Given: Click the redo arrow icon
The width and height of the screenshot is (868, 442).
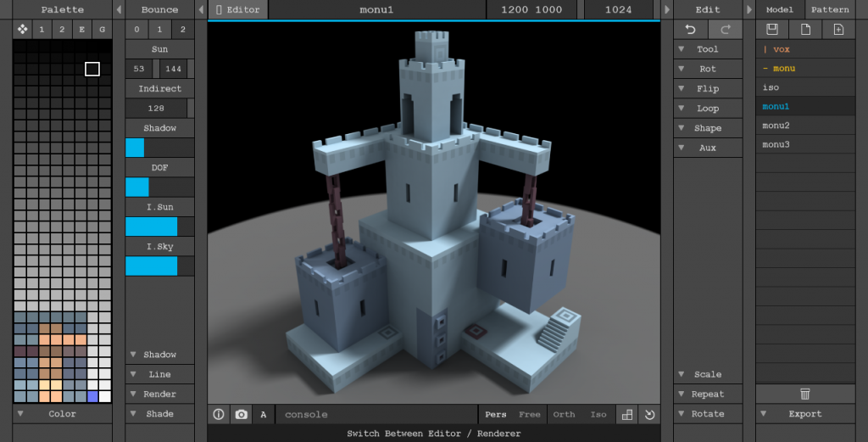Looking at the screenshot, I should (x=726, y=30).
